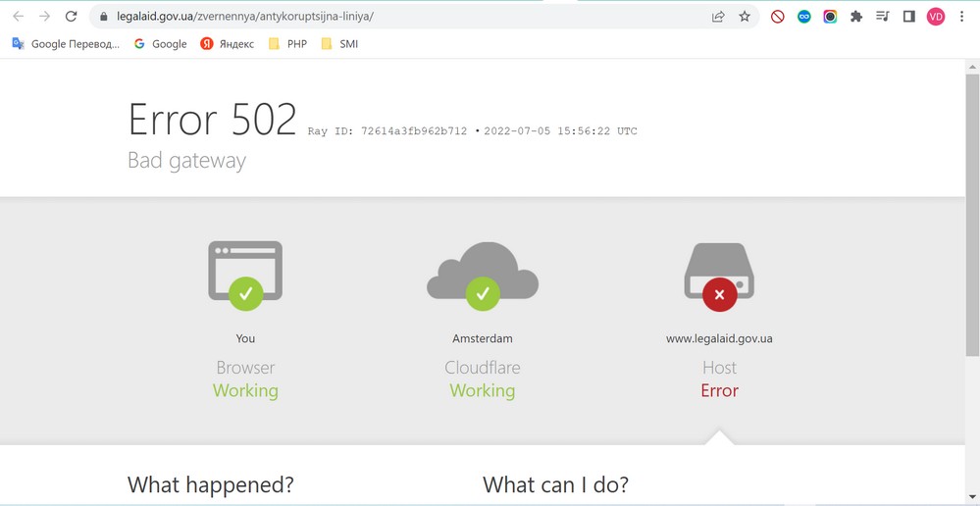Click the Error 502 heading
The image size is (980, 506).
pyautogui.click(x=213, y=120)
